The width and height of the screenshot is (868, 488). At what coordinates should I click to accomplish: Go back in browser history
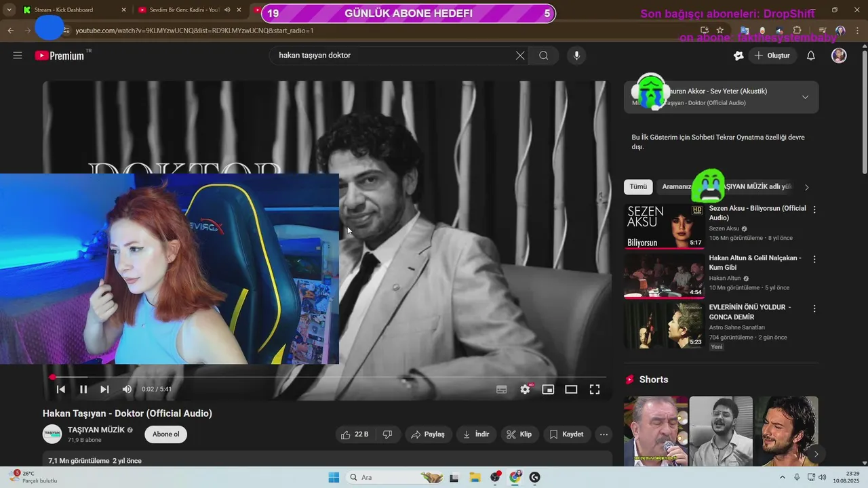tap(10, 30)
